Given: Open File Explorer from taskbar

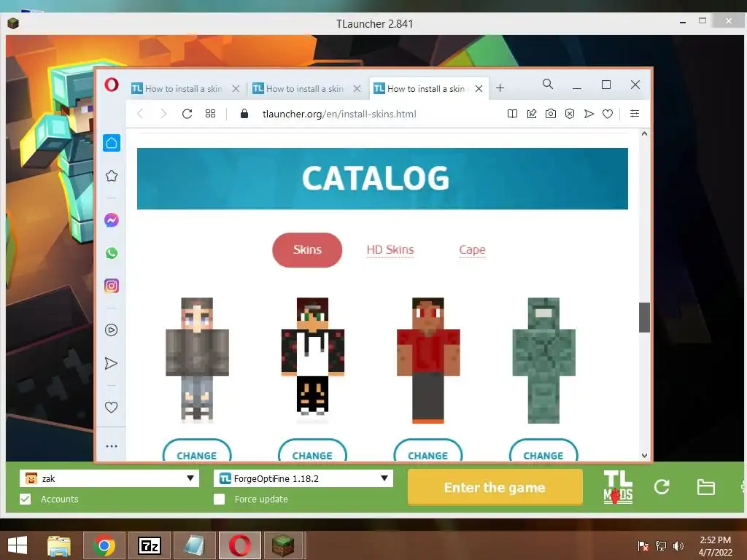Looking at the screenshot, I should point(59,545).
